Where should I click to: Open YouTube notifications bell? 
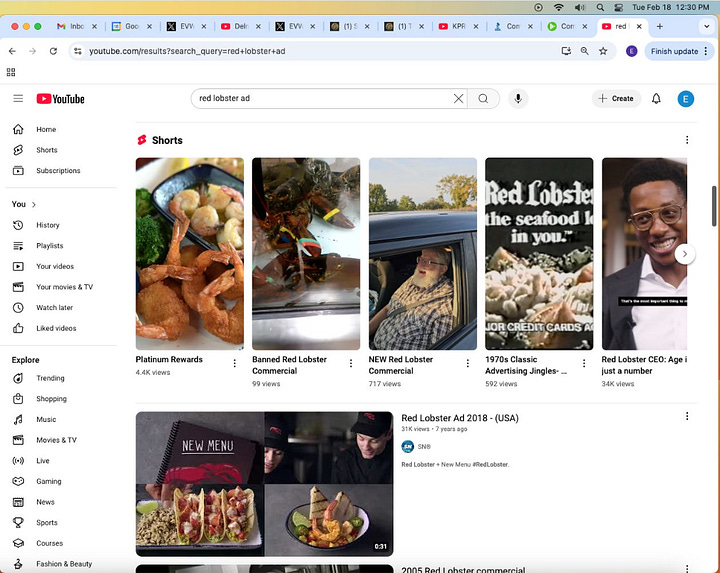[656, 98]
